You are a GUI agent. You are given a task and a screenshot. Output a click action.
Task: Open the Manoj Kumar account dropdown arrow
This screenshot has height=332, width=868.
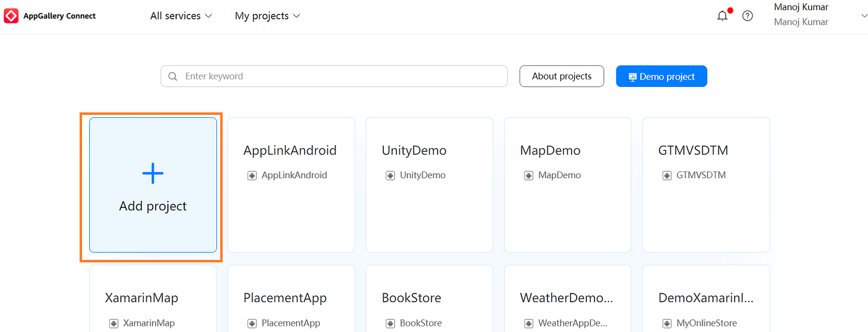pos(864,16)
